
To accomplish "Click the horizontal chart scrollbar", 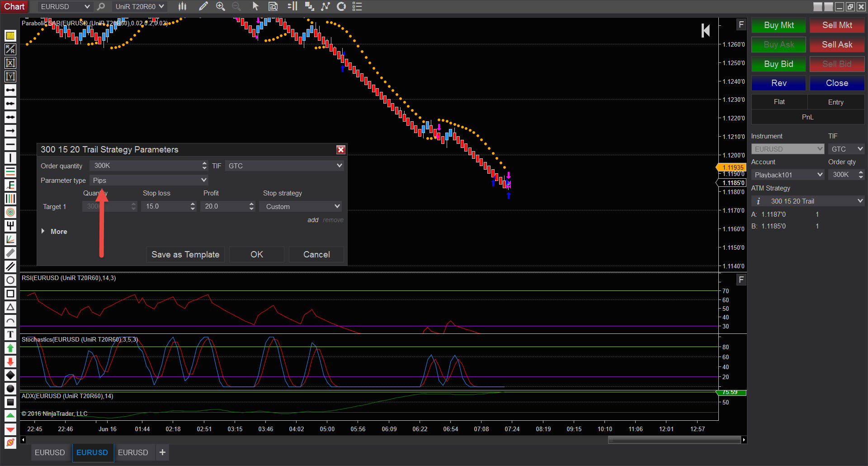I will click(x=674, y=440).
